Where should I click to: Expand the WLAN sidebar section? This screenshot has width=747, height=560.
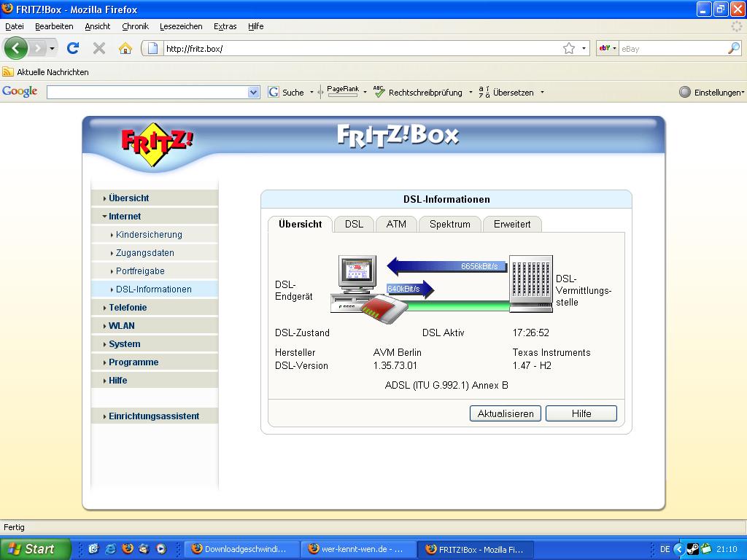(155, 326)
